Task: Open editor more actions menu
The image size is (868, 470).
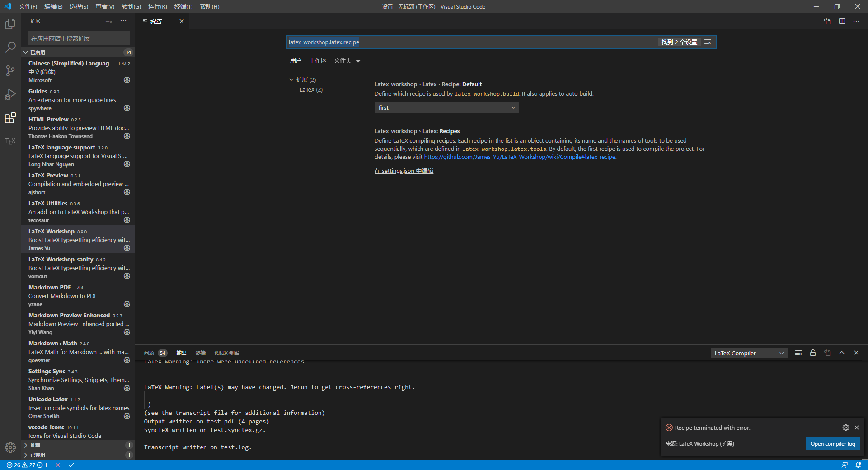Action: tap(856, 21)
